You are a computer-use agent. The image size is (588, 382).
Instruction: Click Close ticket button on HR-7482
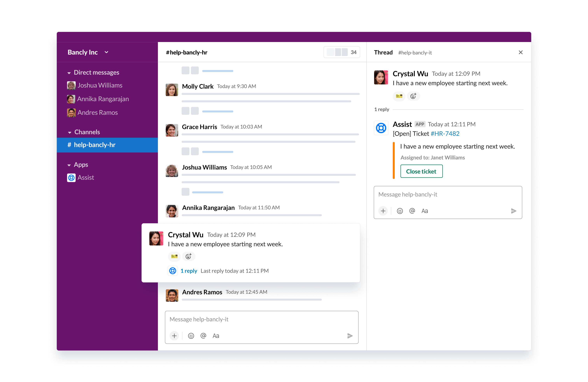click(420, 171)
